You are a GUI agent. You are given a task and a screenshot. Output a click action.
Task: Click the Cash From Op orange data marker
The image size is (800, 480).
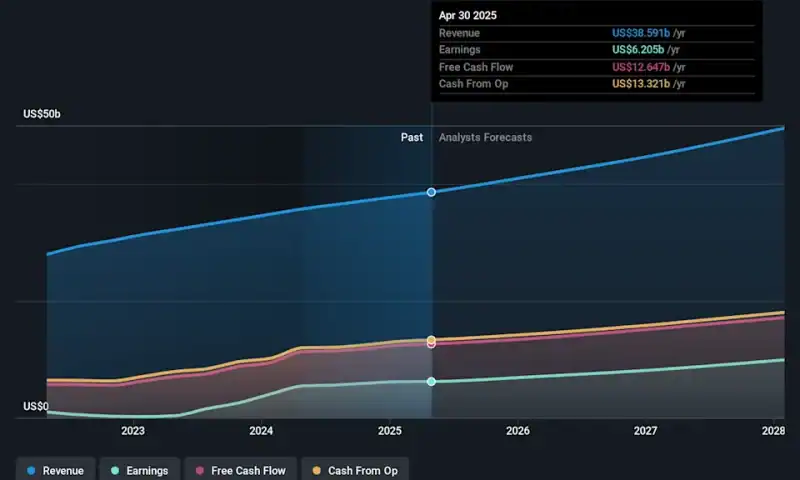[432, 340]
